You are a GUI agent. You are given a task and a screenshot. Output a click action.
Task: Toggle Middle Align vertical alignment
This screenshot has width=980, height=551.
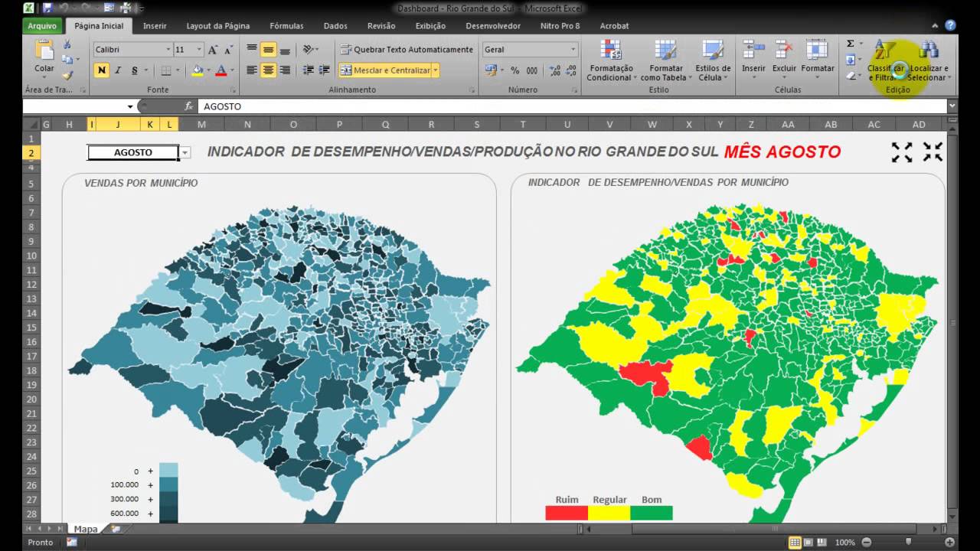click(268, 50)
